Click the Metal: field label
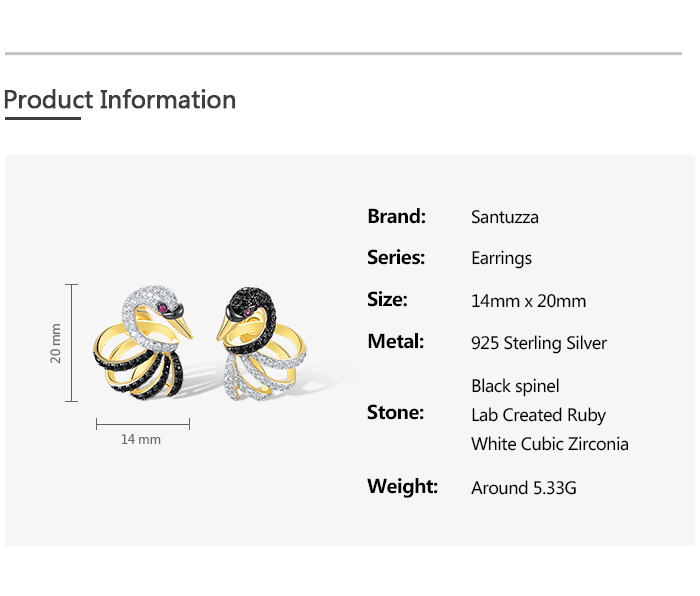 click(396, 342)
